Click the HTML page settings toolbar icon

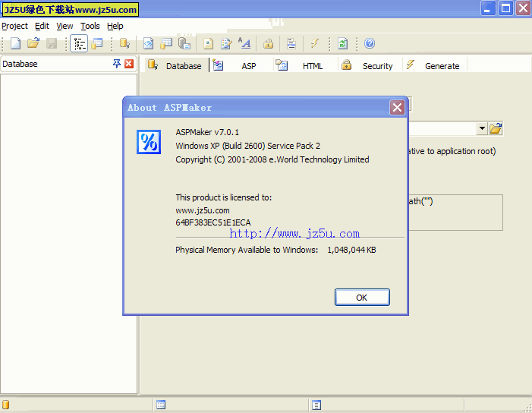click(x=208, y=43)
